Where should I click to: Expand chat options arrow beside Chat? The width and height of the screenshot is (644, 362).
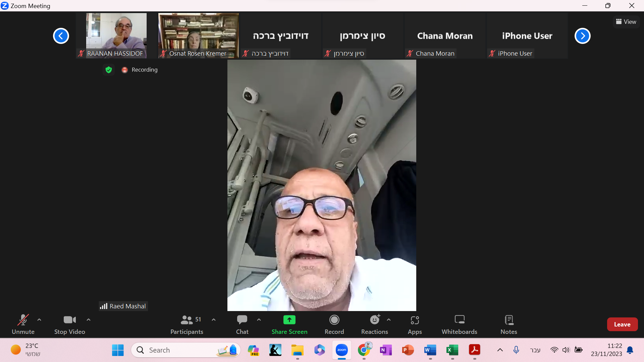(x=259, y=320)
